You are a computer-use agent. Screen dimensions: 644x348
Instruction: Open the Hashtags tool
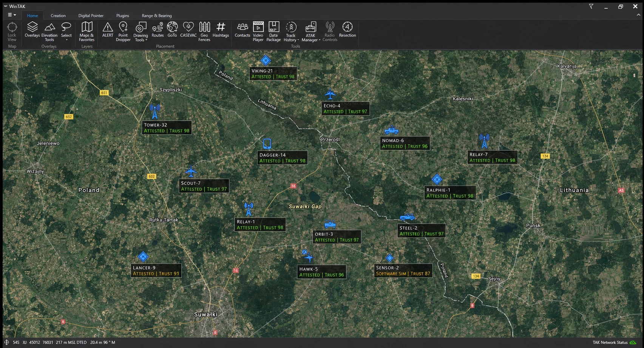coord(221,29)
